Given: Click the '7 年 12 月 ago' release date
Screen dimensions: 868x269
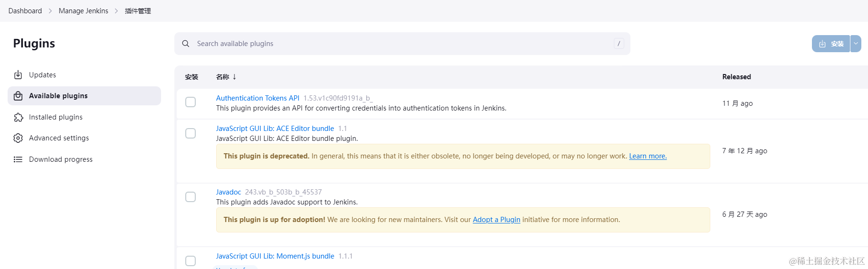Looking at the screenshot, I should click(x=744, y=151).
